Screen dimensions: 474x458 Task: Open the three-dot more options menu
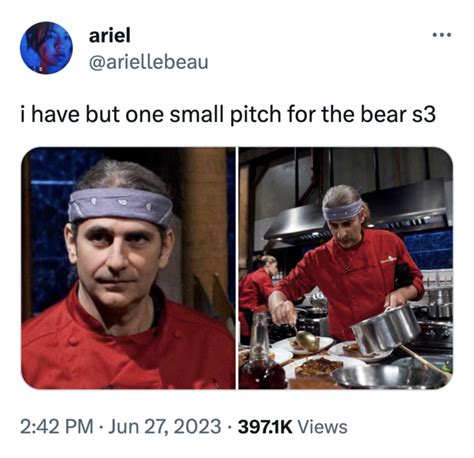click(x=442, y=35)
